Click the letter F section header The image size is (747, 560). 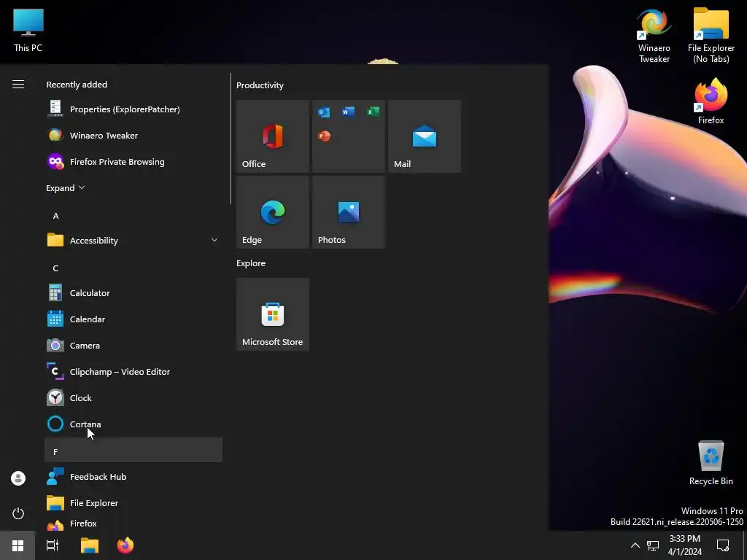(x=133, y=450)
